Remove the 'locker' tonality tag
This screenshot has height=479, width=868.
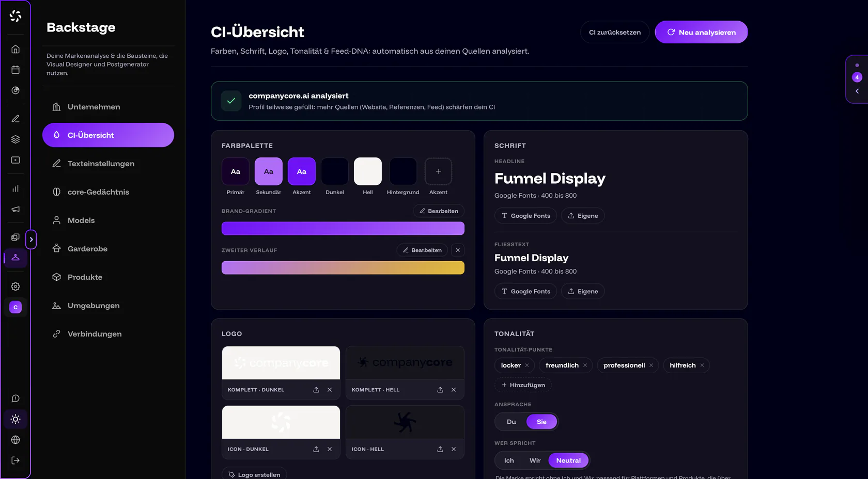click(527, 365)
